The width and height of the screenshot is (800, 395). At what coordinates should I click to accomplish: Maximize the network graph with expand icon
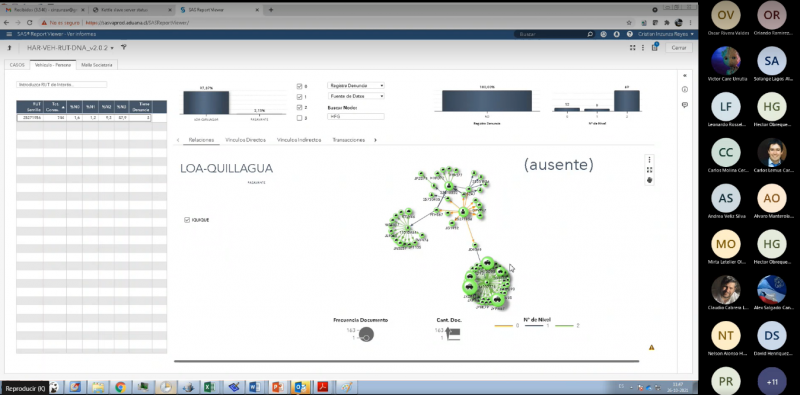(x=649, y=170)
